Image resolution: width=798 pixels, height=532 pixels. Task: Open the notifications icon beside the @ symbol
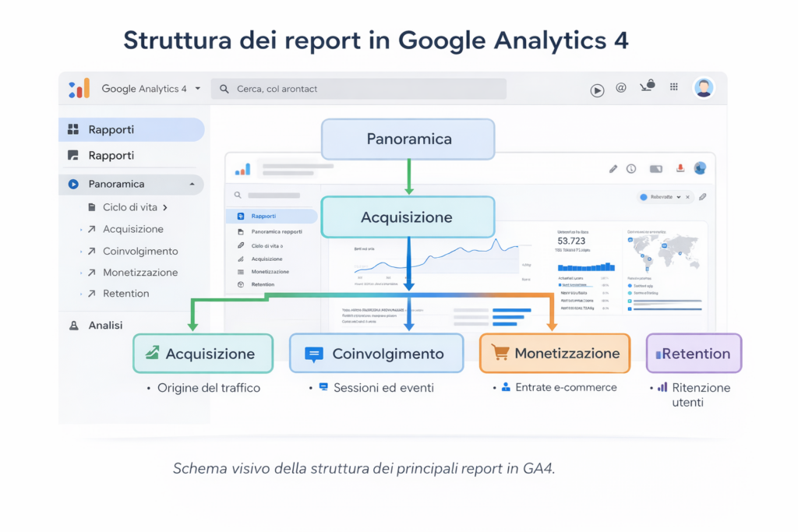pos(648,86)
